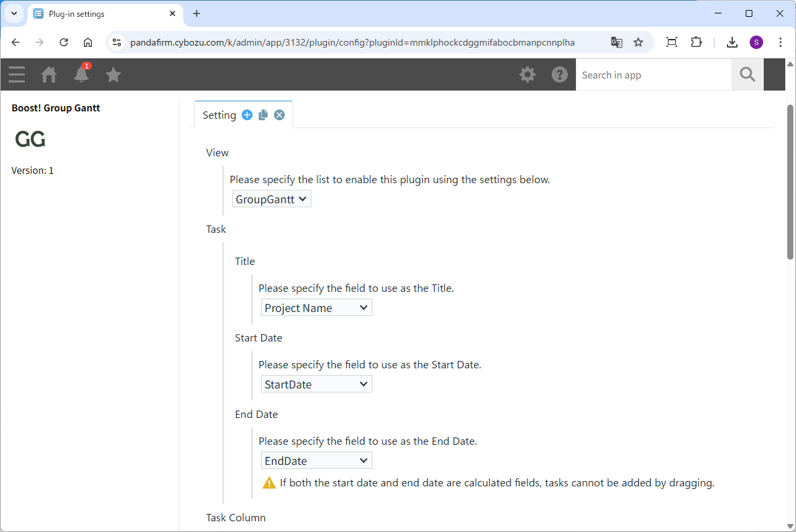Click the magnifier search button

(748, 74)
